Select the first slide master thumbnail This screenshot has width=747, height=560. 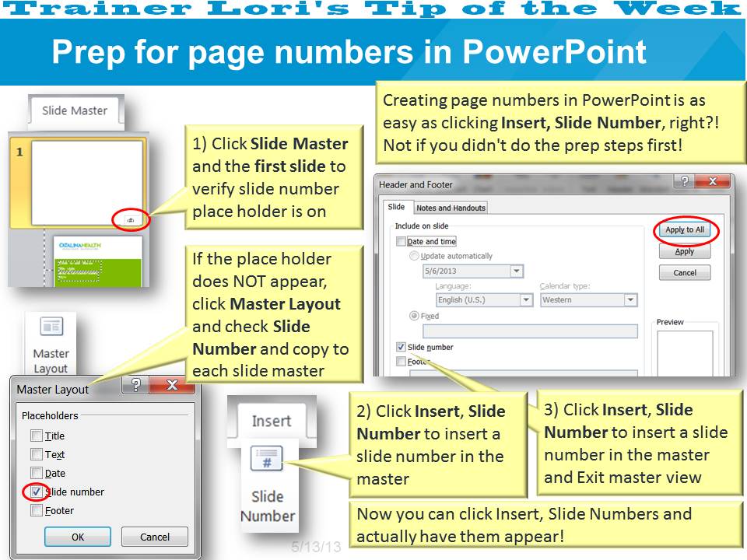(x=87, y=182)
